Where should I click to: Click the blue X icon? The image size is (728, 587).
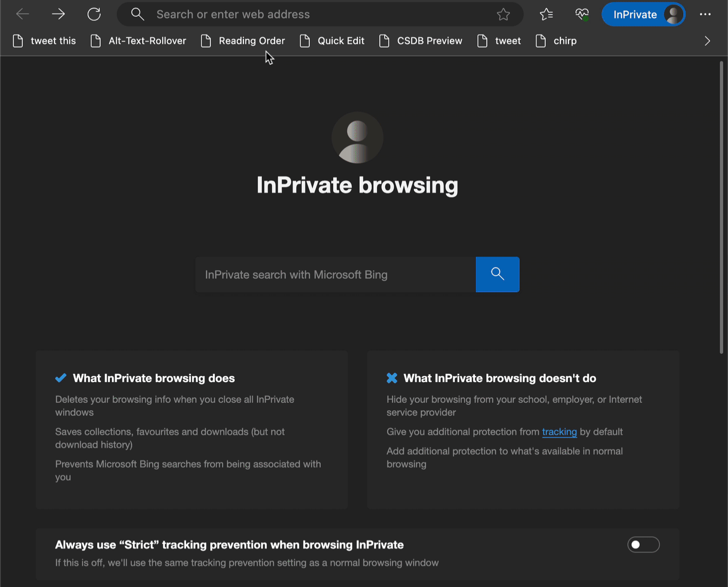click(392, 378)
